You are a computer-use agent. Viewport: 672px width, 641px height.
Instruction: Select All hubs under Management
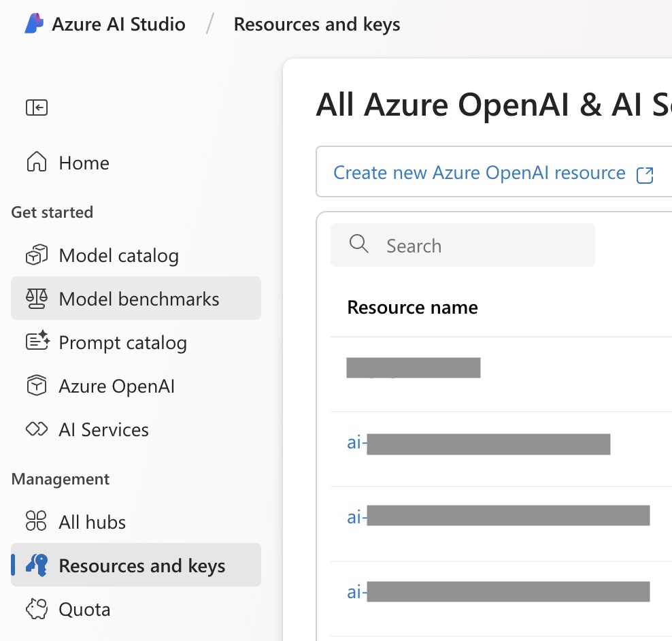pyautogui.click(x=93, y=522)
